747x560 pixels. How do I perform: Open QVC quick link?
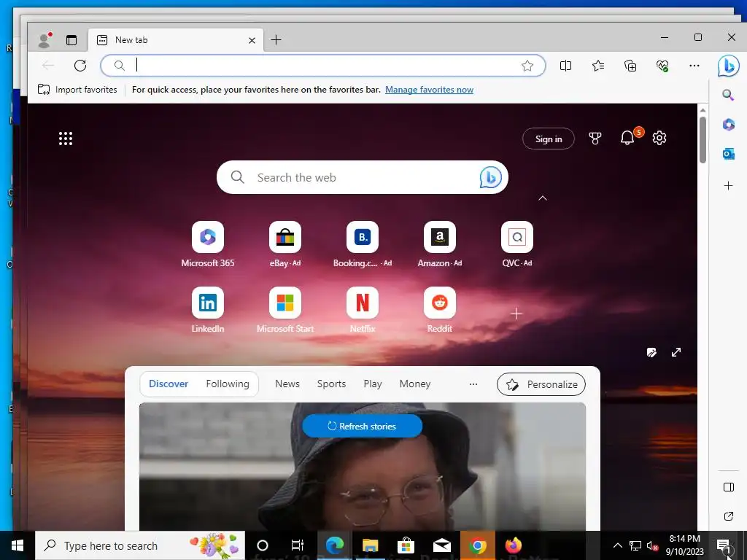(x=517, y=244)
